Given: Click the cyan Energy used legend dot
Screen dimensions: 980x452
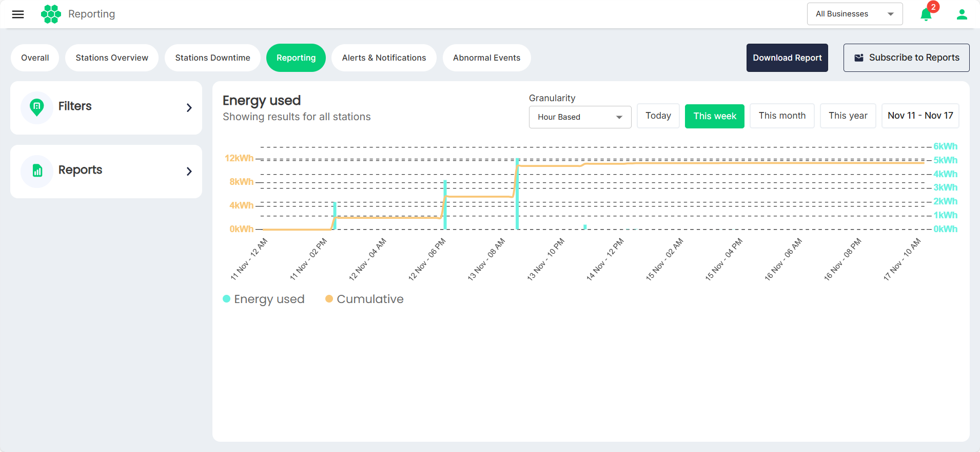Looking at the screenshot, I should 226,298.
